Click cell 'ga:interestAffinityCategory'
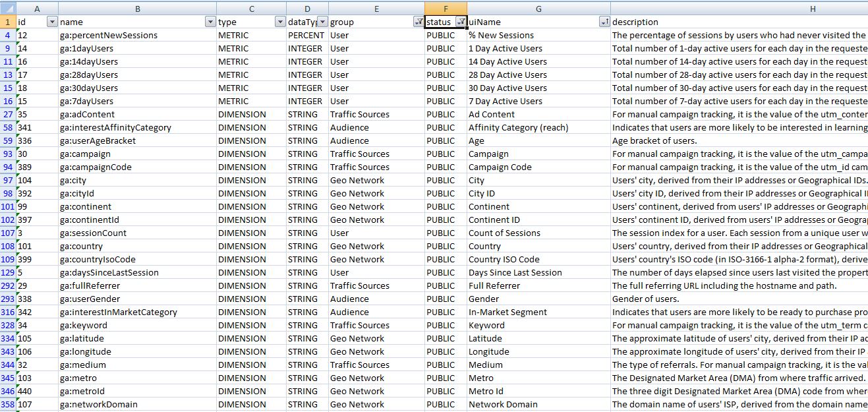The height and width of the screenshot is (412, 868). point(137,127)
